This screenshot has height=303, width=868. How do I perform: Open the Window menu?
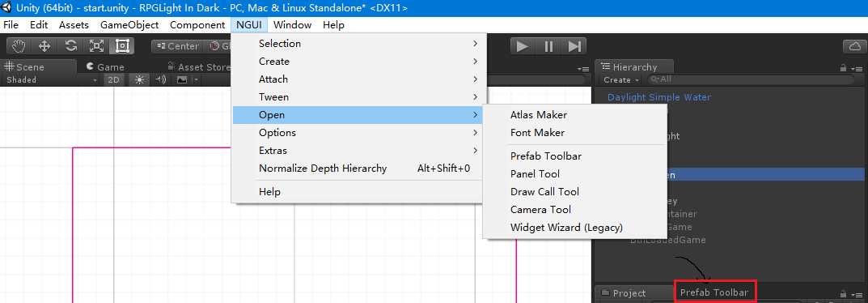click(292, 25)
